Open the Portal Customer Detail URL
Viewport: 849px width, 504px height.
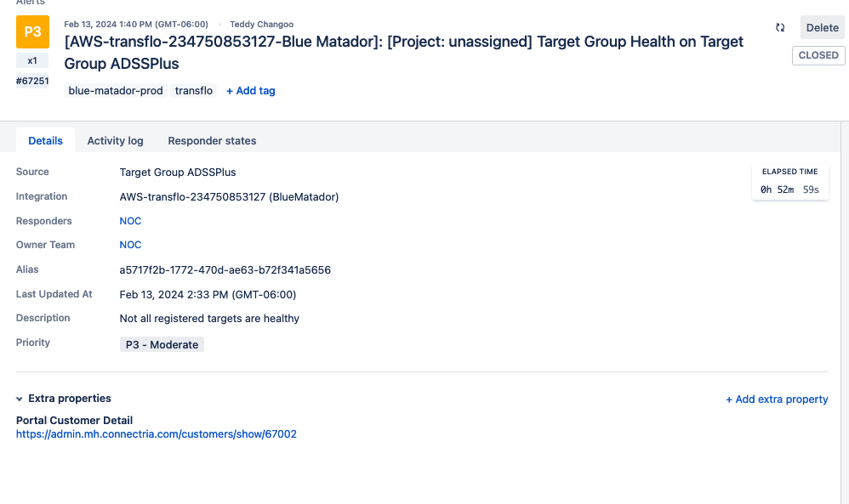tap(157, 433)
